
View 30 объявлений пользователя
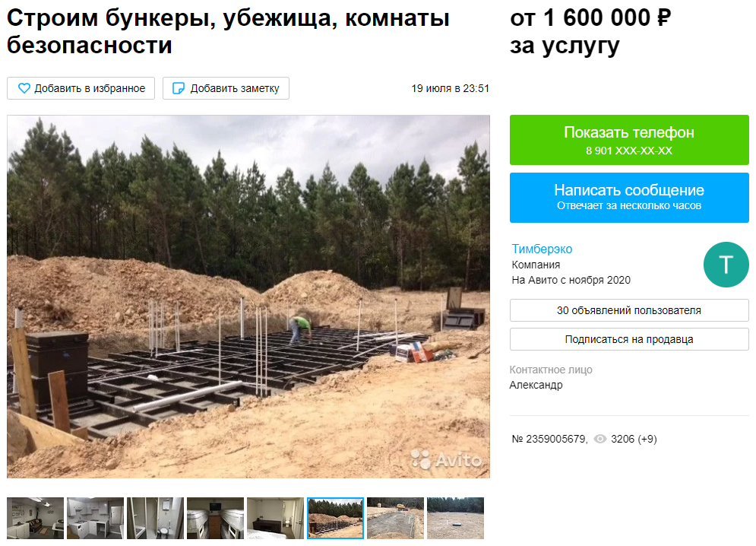tap(629, 310)
